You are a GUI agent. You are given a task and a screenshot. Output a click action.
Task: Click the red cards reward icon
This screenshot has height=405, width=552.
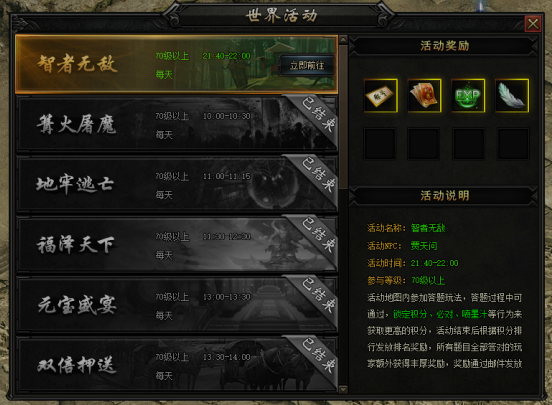[x=424, y=95]
